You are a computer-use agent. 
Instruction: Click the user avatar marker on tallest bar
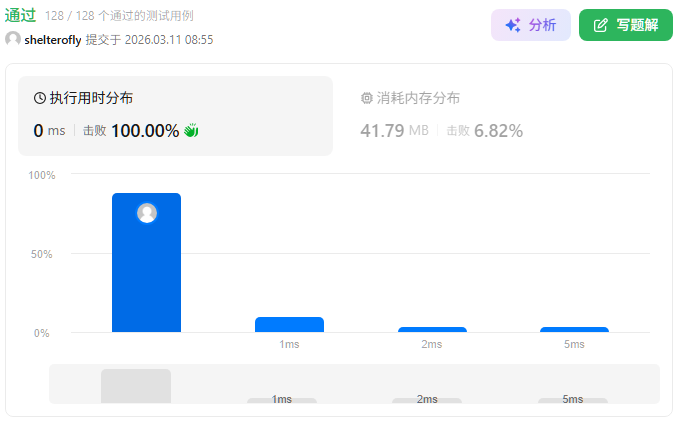147,213
